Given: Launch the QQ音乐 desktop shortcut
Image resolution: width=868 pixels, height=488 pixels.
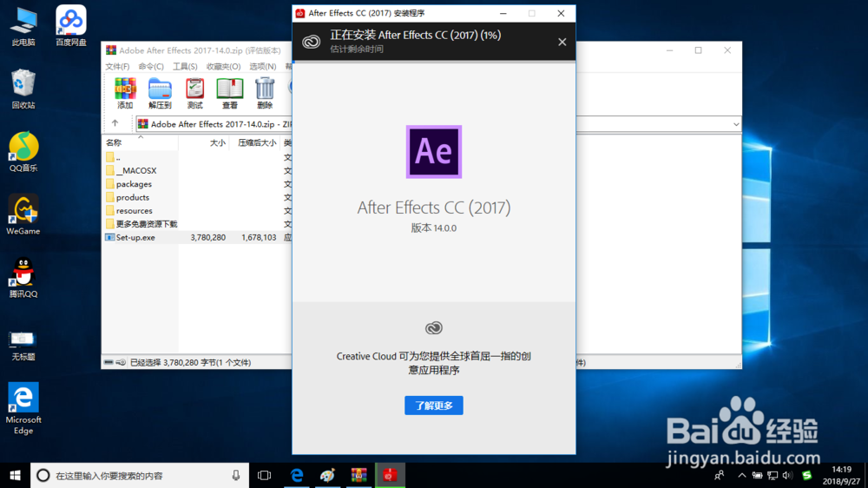Looking at the screenshot, I should [x=23, y=152].
